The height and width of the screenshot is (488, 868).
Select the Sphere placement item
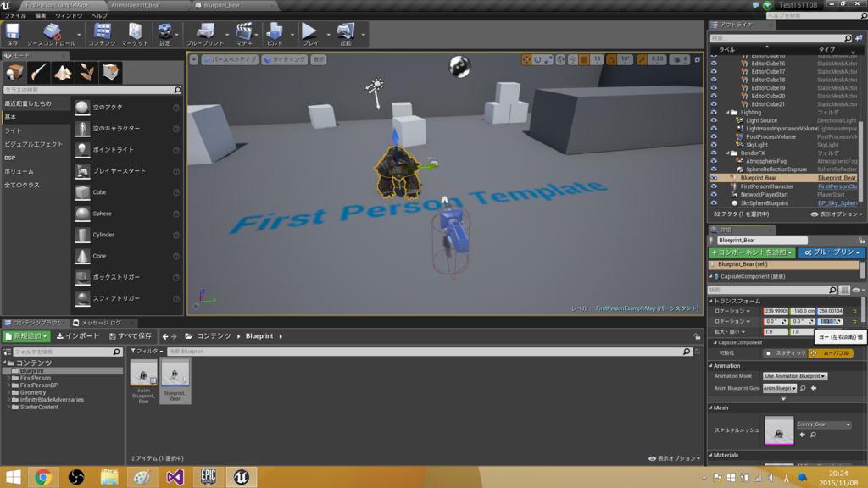(x=127, y=213)
